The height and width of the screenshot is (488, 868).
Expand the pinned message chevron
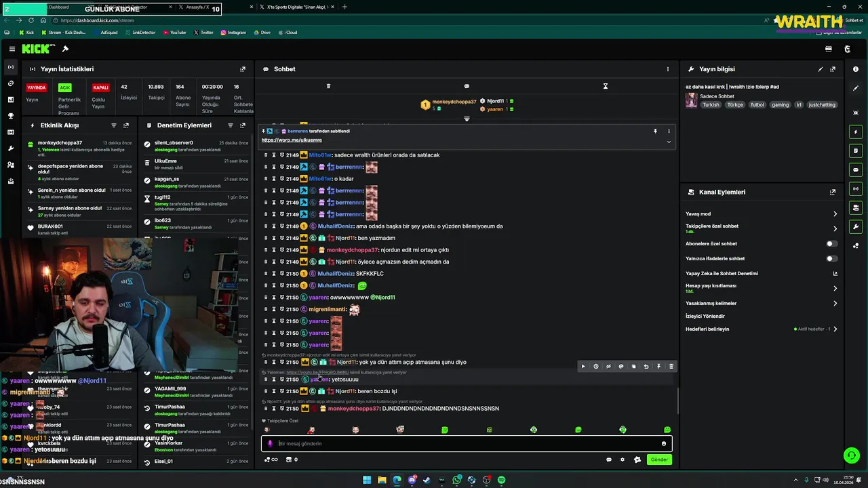tap(669, 142)
